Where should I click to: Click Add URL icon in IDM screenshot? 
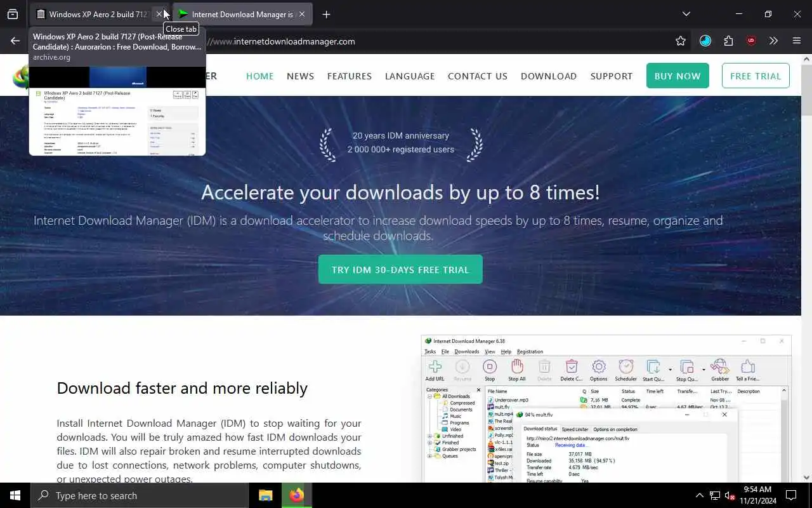click(435, 370)
